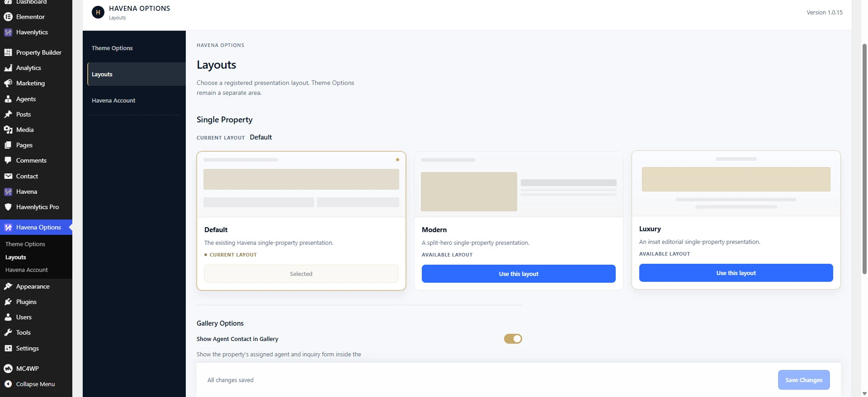Click the Modern layout preview thumbnail
This screenshot has height=397, width=868.
click(x=519, y=185)
